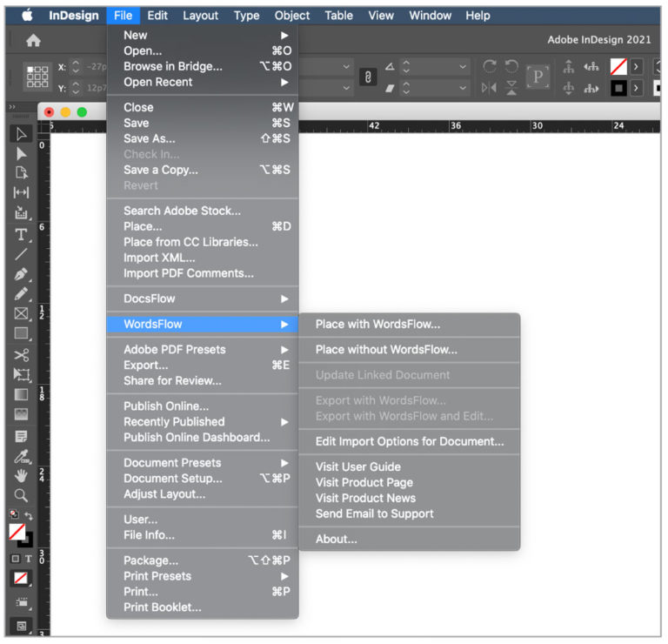Select the Rectangle Frame tool

[21, 313]
